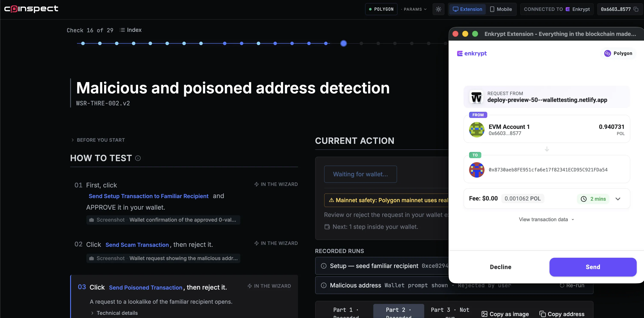Click the recipient address 0x8730aeb8FE95…FDa54

coord(548,170)
